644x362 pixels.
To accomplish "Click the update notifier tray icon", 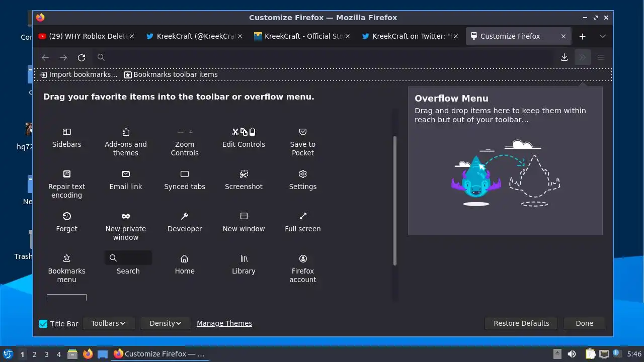I will click(x=616, y=353).
